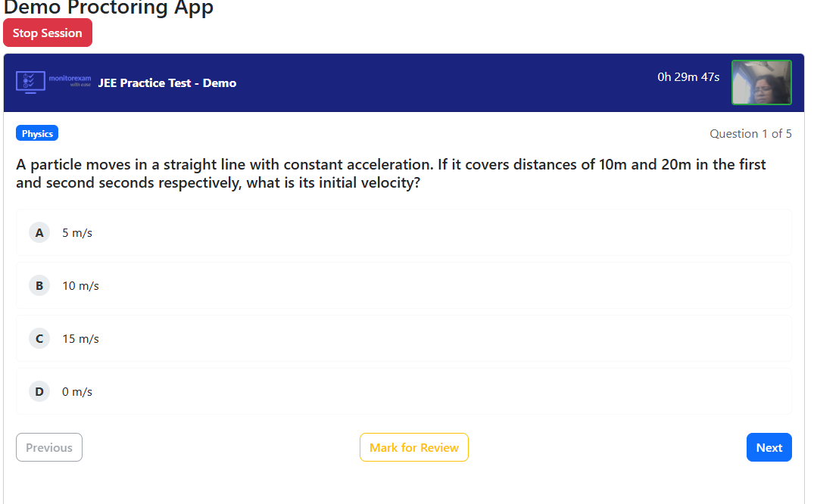Pick the 0 m/s answer text

[77, 392]
